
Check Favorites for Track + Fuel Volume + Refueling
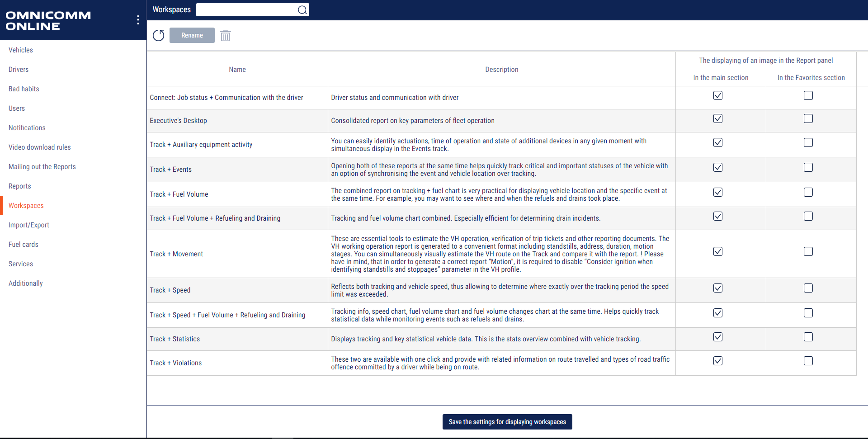point(808,216)
